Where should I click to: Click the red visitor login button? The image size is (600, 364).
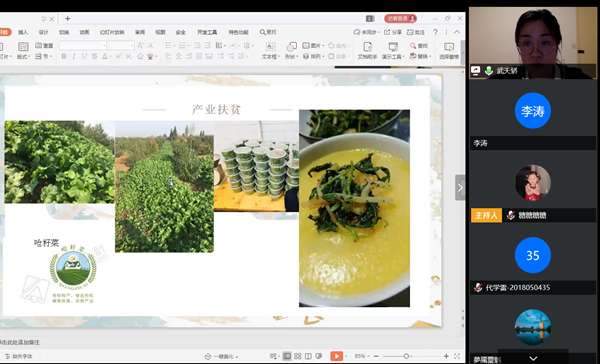[x=400, y=18]
